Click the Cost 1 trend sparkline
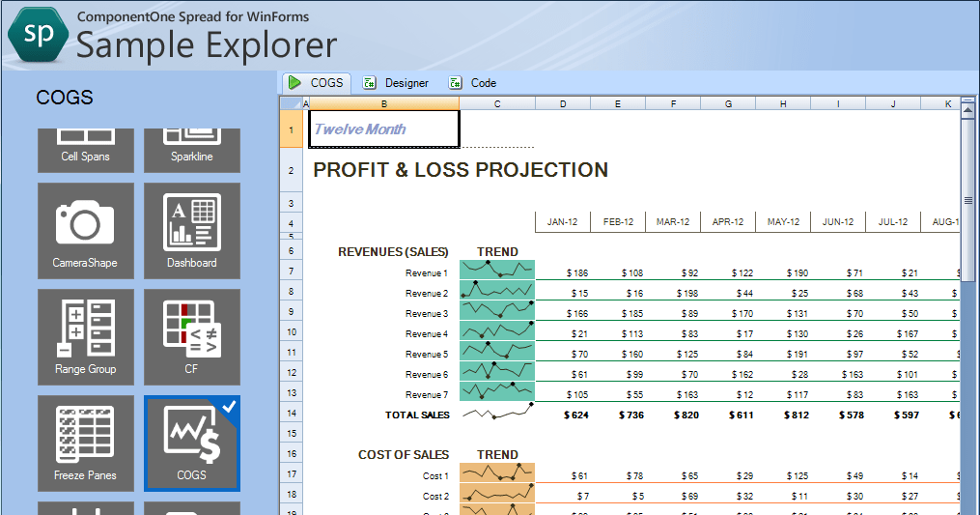The image size is (980, 515). tap(497, 472)
